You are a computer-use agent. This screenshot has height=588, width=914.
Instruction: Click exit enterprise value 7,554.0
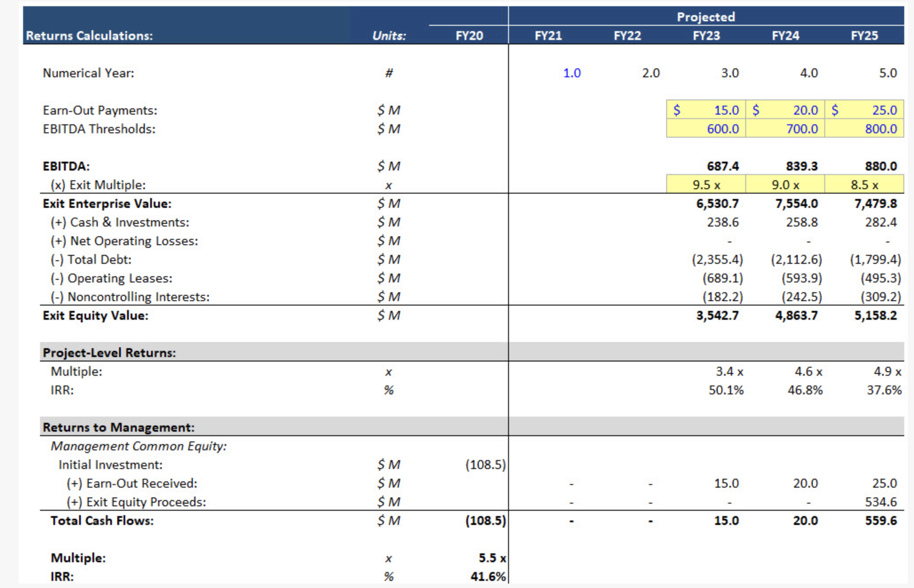pos(796,203)
